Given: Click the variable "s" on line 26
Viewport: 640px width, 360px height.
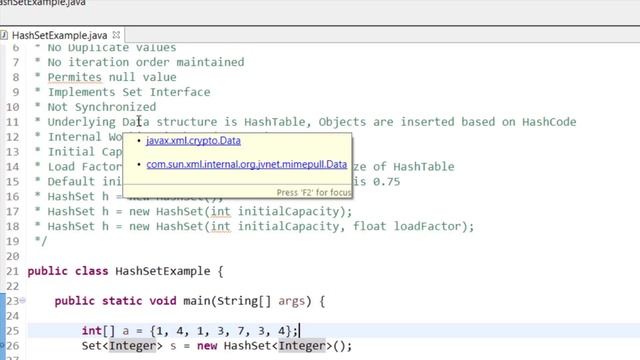Looking at the screenshot, I should pos(173,346).
